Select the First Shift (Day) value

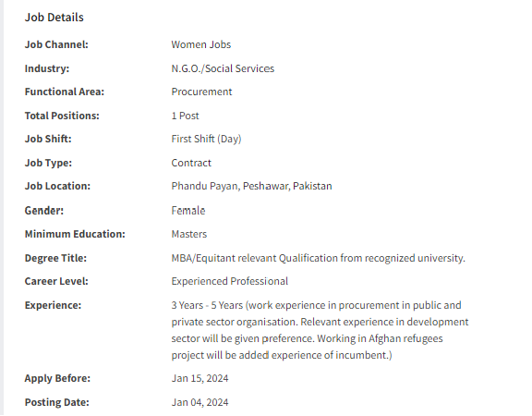pyautogui.click(x=206, y=139)
